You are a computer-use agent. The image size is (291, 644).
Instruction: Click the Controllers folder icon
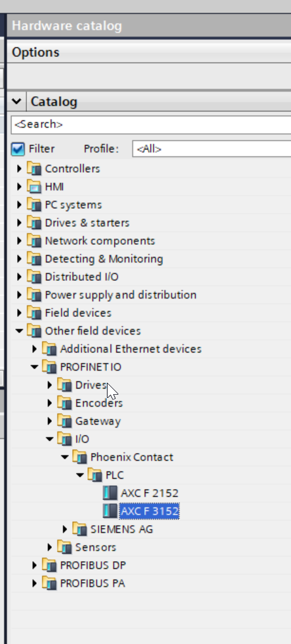coord(34,169)
